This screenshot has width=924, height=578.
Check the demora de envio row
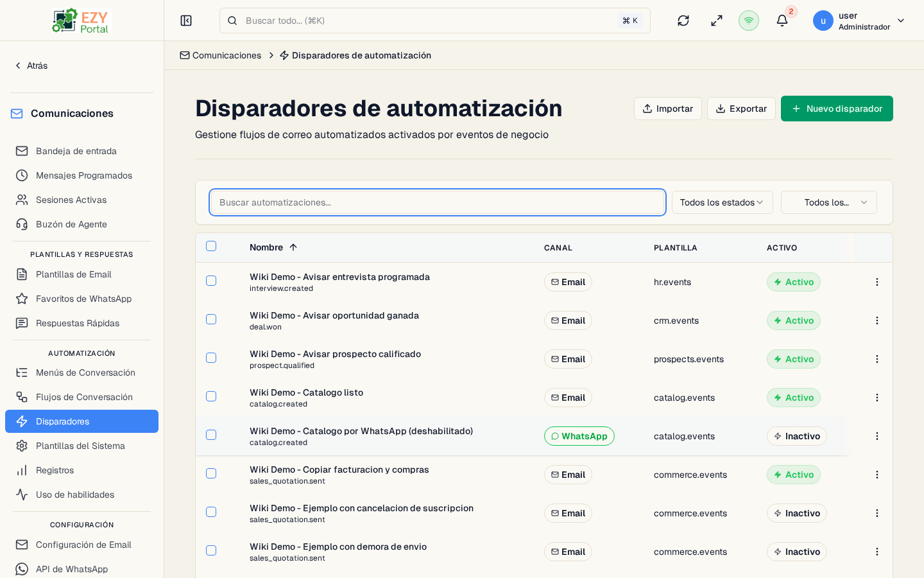(211, 550)
